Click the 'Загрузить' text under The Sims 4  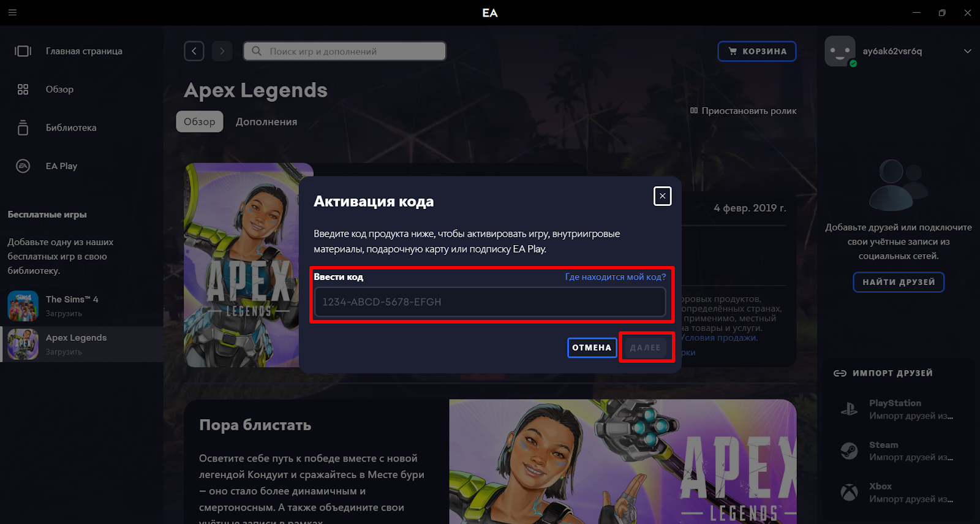(64, 313)
